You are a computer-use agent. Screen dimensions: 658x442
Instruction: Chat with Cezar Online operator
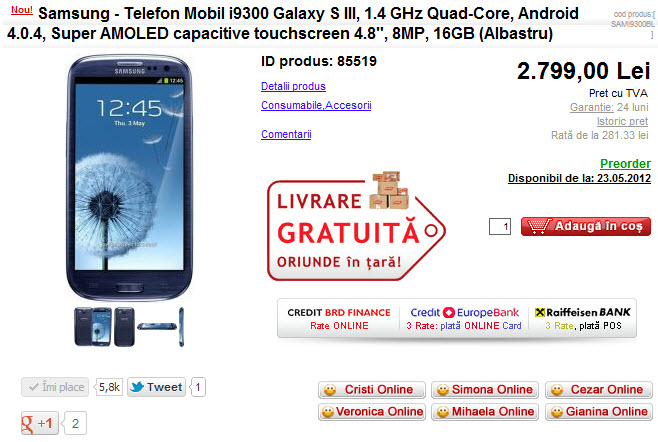click(x=599, y=390)
